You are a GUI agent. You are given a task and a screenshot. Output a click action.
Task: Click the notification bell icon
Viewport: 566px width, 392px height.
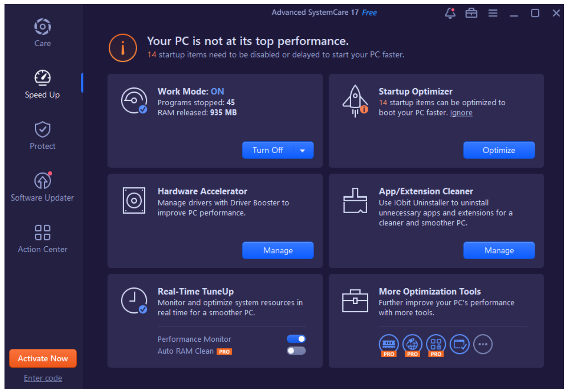coord(450,13)
